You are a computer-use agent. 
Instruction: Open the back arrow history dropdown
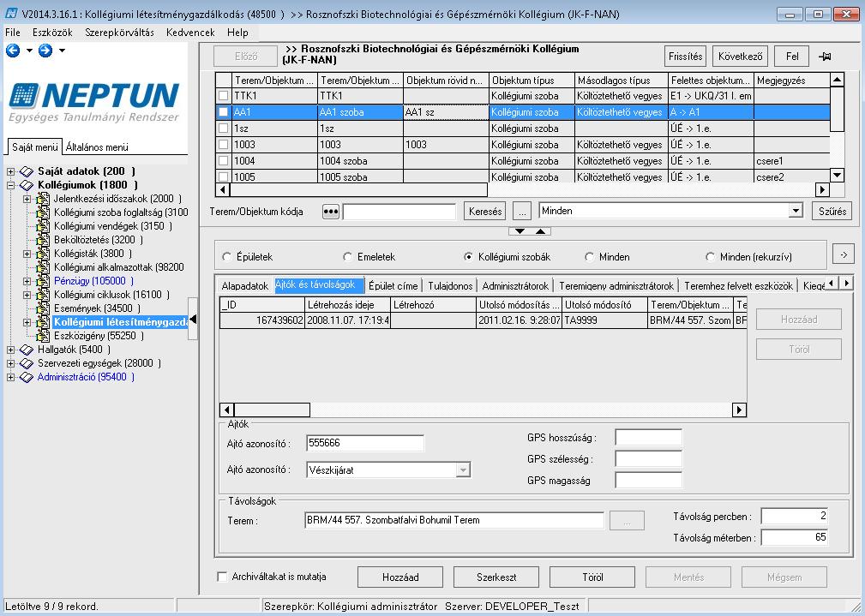click(29, 51)
